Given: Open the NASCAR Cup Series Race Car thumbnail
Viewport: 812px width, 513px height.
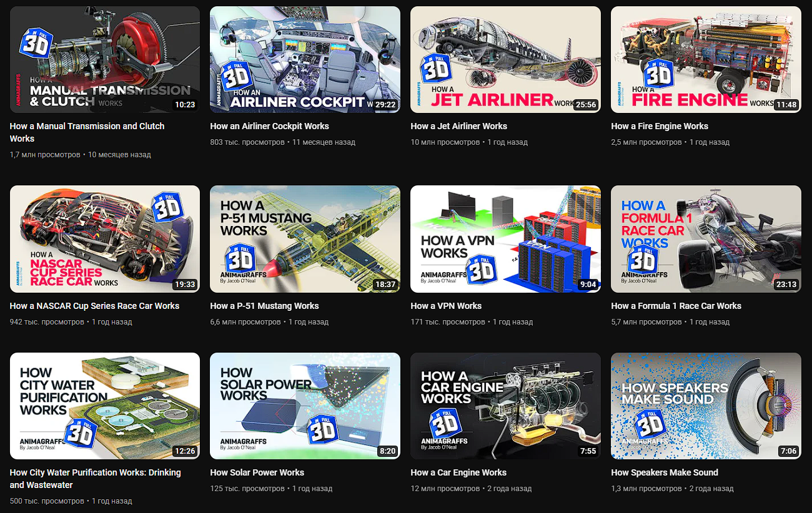Looking at the screenshot, I should (x=105, y=239).
